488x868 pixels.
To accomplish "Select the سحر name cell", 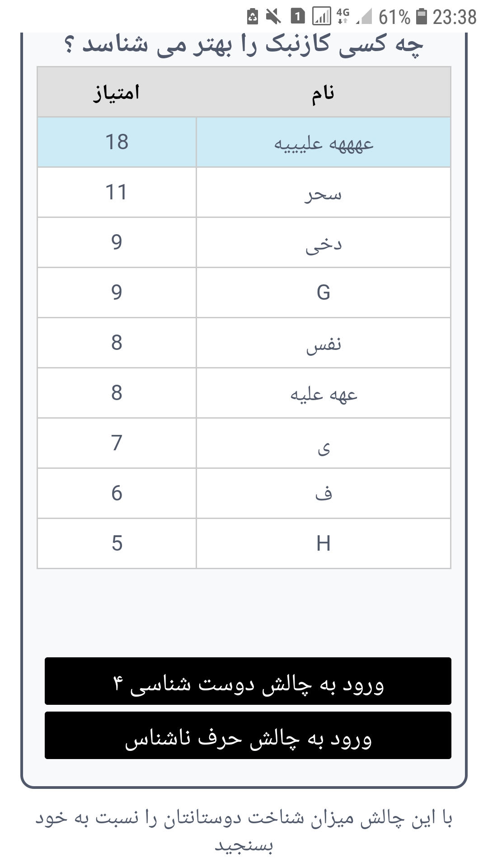I will 323,193.
